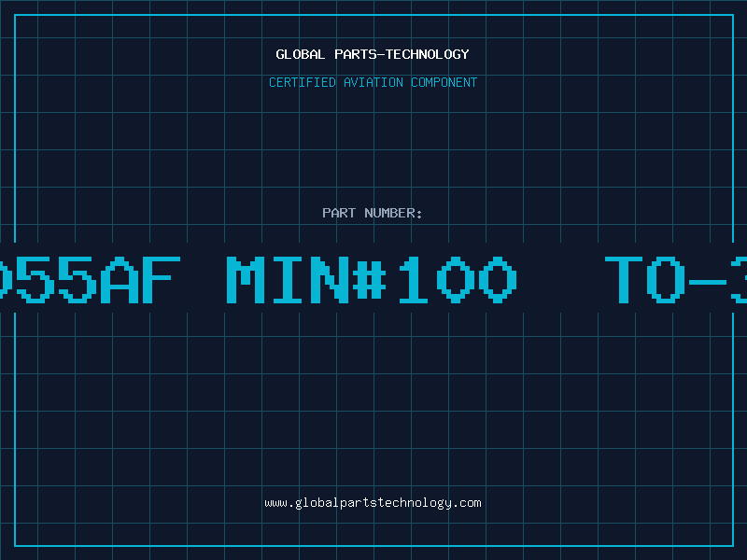Click the word NUMBER: in the label
The height and width of the screenshot is (560, 747).
tap(393, 213)
